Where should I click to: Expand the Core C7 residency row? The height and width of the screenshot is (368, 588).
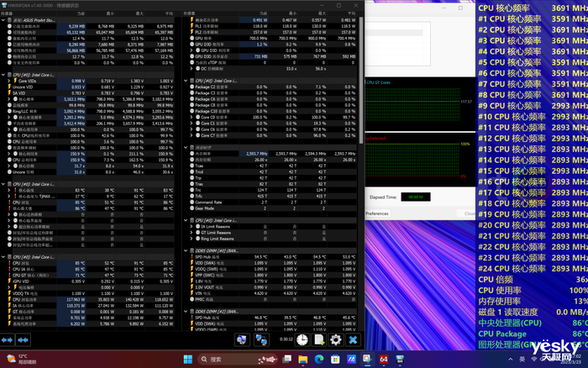192,135
